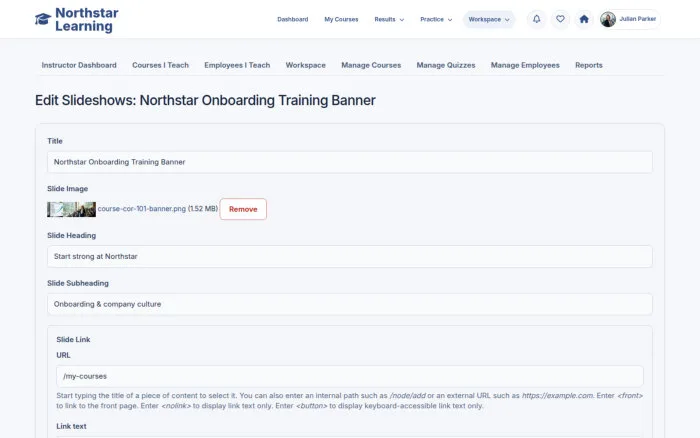Click the 'Slide Link' fieldset label
Image resolution: width=700 pixels, height=438 pixels.
click(x=73, y=339)
